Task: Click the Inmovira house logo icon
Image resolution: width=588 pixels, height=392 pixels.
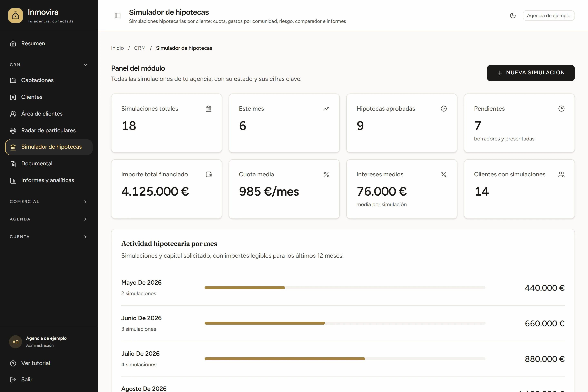Action: [16, 16]
